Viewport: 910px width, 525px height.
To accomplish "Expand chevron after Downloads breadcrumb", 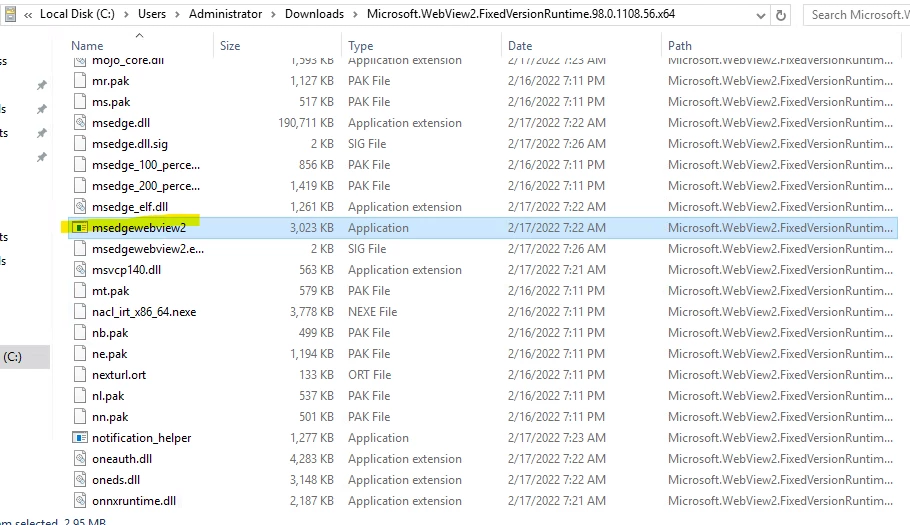I will [355, 15].
